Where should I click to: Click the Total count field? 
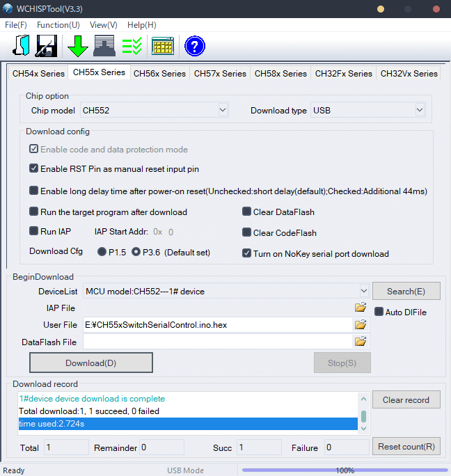[66, 447]
